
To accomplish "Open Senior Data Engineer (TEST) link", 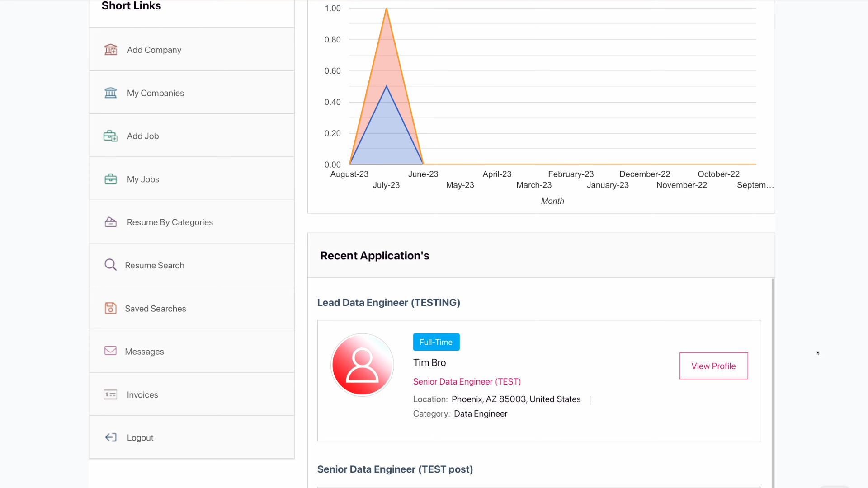I will (x=467, y=382).
